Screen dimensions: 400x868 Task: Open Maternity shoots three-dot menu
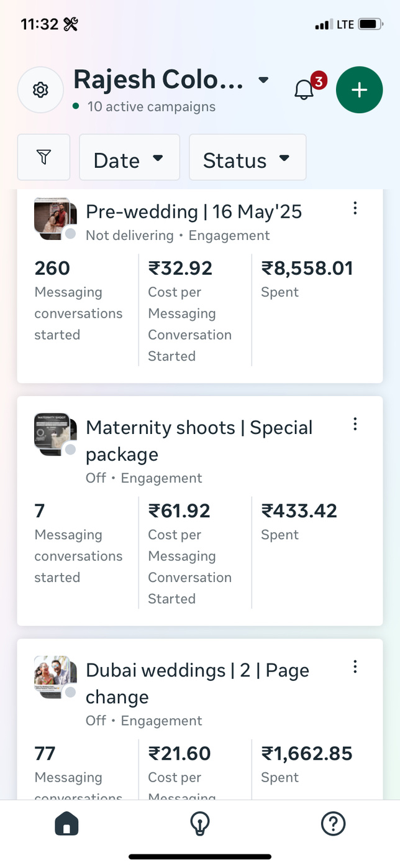355,424
